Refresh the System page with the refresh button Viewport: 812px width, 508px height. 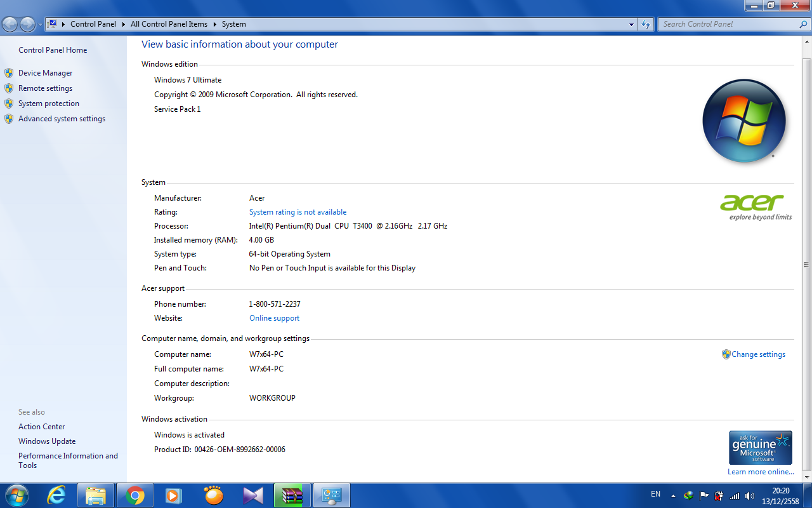point(646,24)
